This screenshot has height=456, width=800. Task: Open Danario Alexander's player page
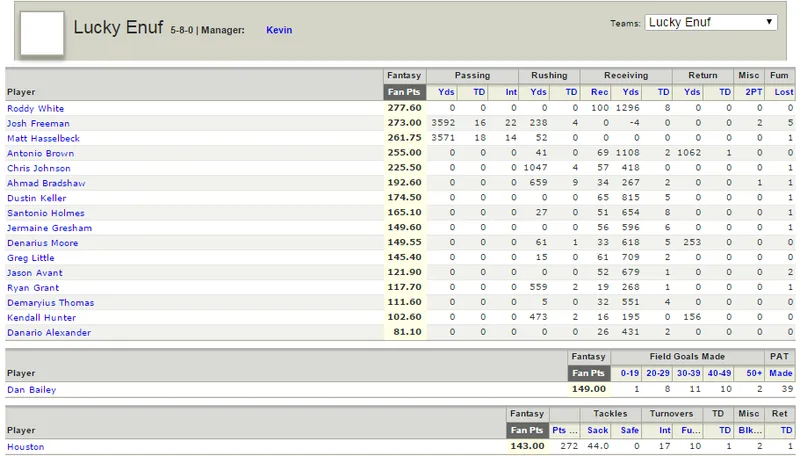point(49,333)
